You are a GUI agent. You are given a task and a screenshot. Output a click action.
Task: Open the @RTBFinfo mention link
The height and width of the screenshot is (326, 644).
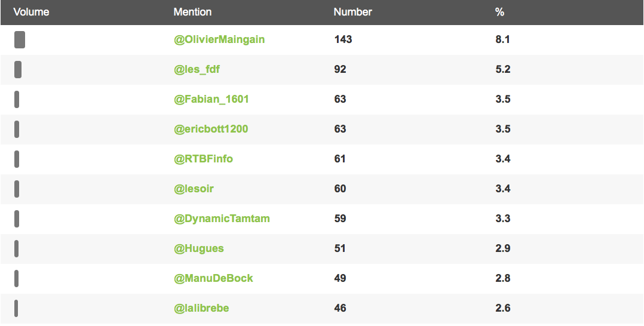click(x=203, y=159)
